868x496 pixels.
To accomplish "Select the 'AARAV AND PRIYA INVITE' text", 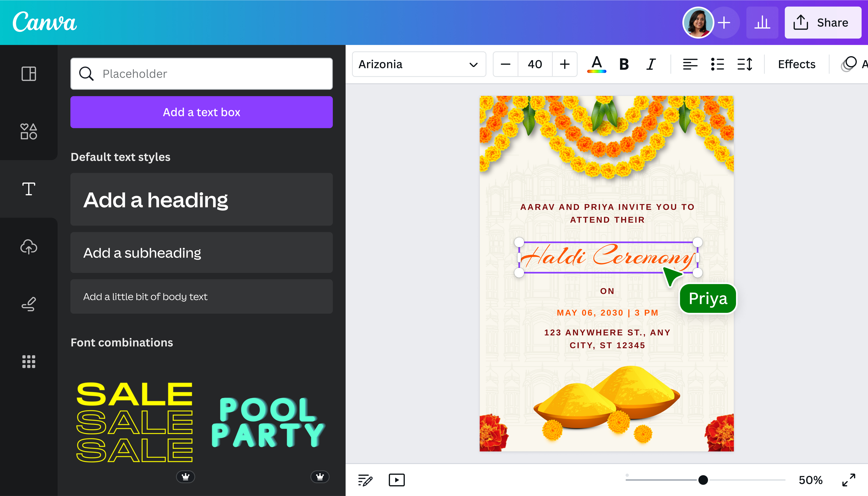I will point(607,213).
